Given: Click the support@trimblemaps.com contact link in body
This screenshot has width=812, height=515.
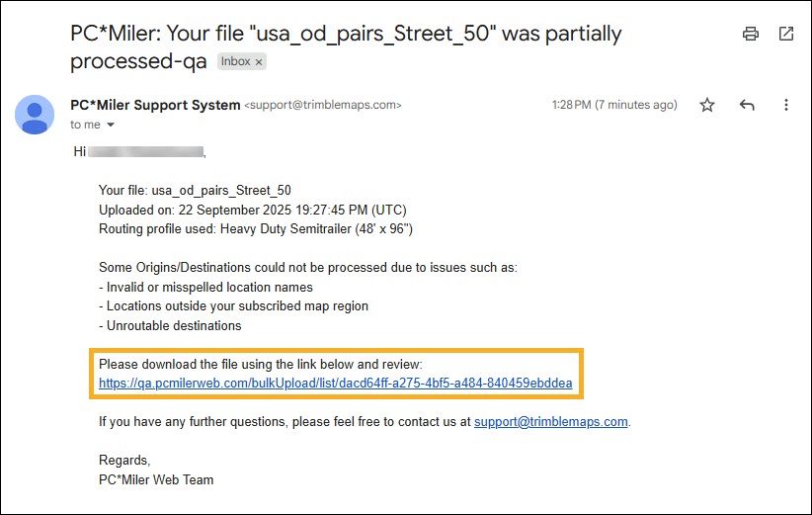Looking at the screenshot, I should click(550, 421).
